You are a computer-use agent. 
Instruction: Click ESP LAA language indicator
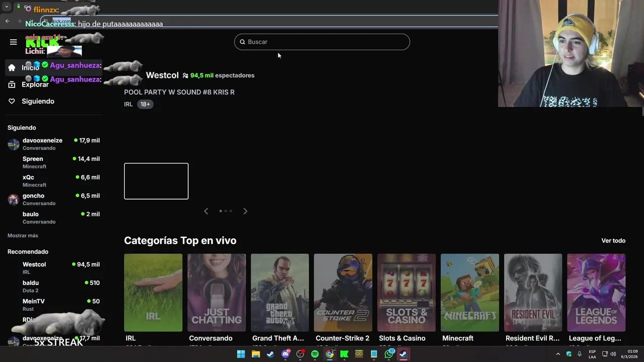pos(592,354)
